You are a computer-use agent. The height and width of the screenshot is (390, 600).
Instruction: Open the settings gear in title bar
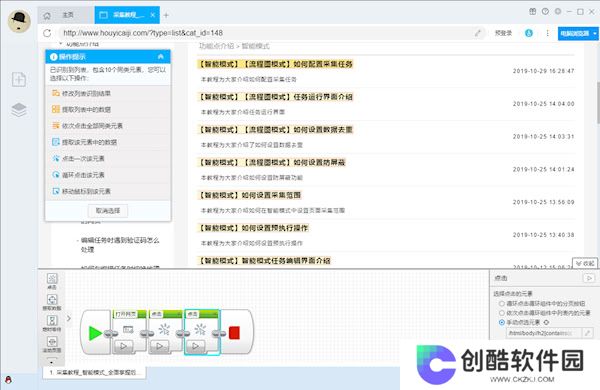tap(558, 11)
